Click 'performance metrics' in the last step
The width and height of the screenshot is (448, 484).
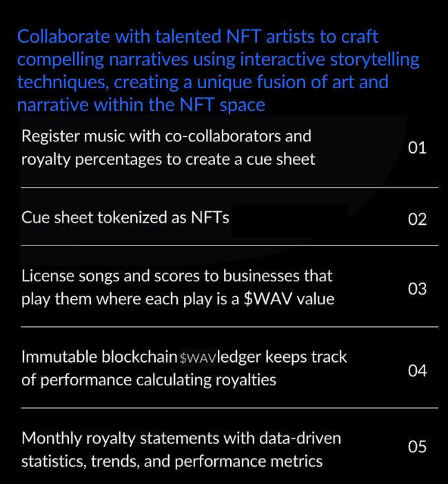[x=264, y=460]
